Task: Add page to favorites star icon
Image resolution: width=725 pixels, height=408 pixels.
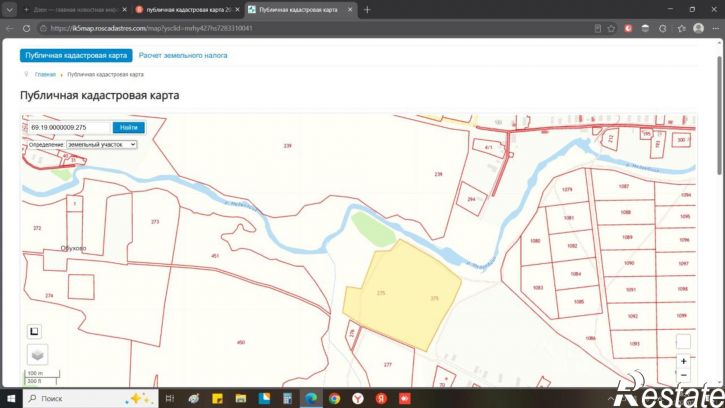Action: coord(611,28)
